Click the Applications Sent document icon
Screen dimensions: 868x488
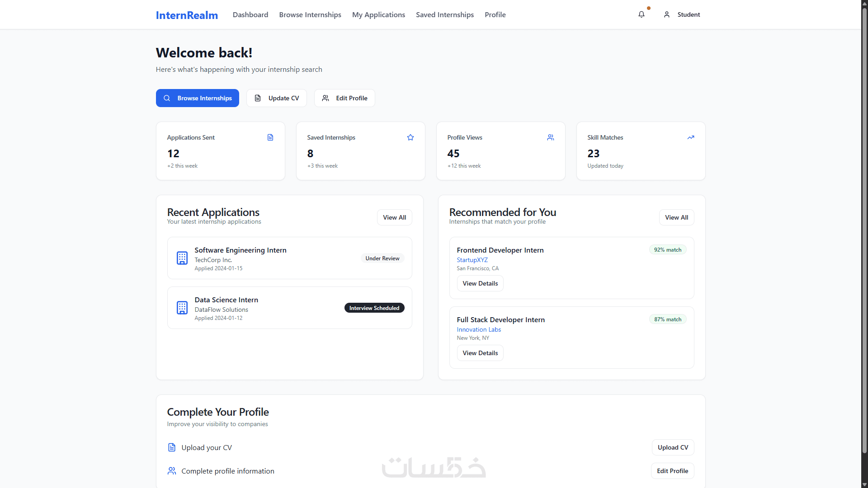click(270, 137)
